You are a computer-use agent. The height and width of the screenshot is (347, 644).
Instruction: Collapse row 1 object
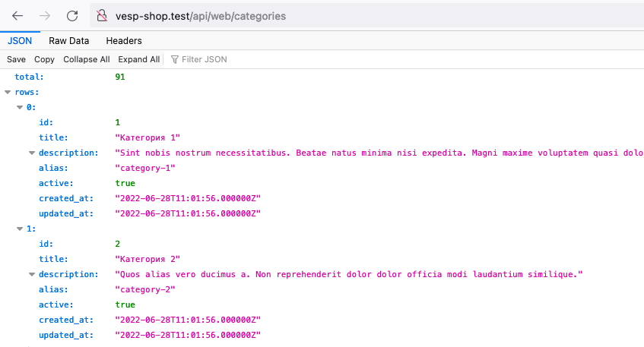20,229
